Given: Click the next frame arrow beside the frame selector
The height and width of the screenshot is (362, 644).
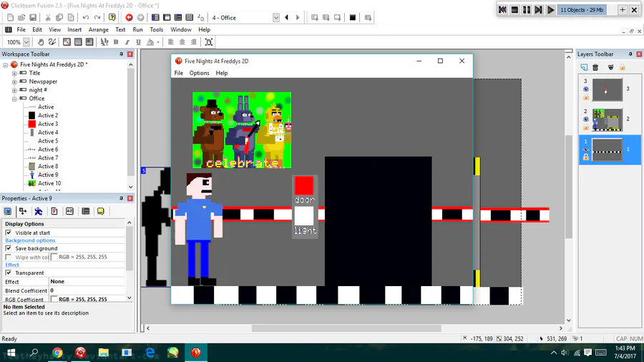Looking at the screenshot, I should tap(298, 18).
